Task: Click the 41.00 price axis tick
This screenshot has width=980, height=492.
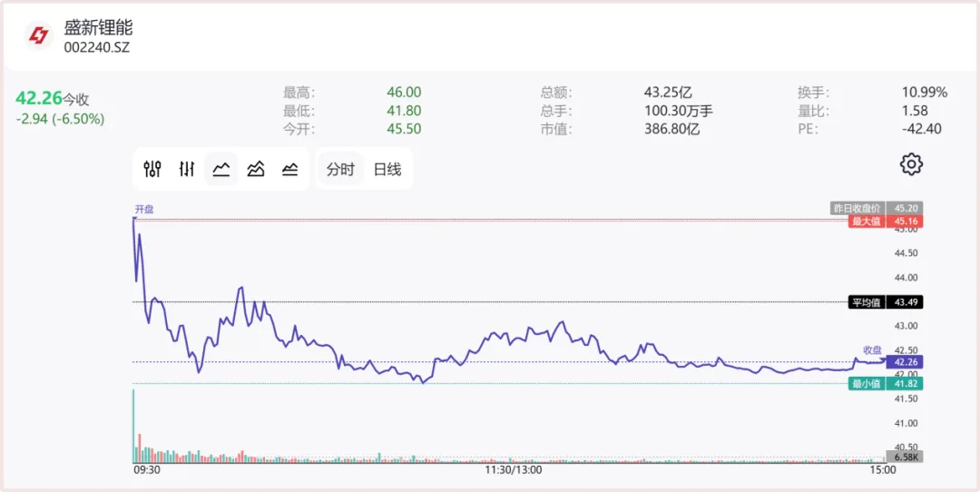Action: pos(905,423)
